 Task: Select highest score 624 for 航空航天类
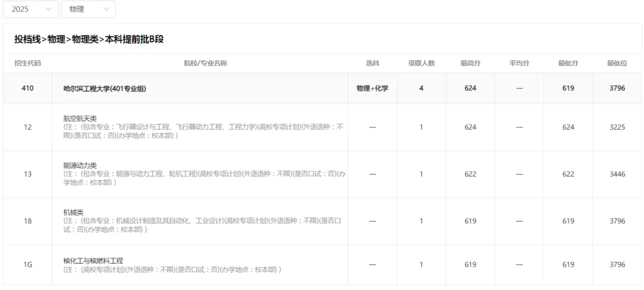470,127
